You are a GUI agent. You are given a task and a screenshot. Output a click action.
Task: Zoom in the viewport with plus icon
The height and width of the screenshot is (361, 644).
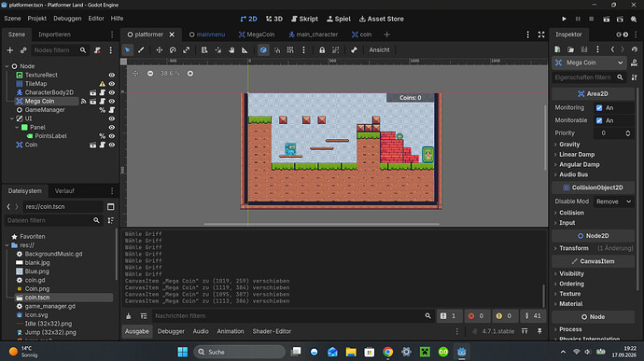coord(190,74)
